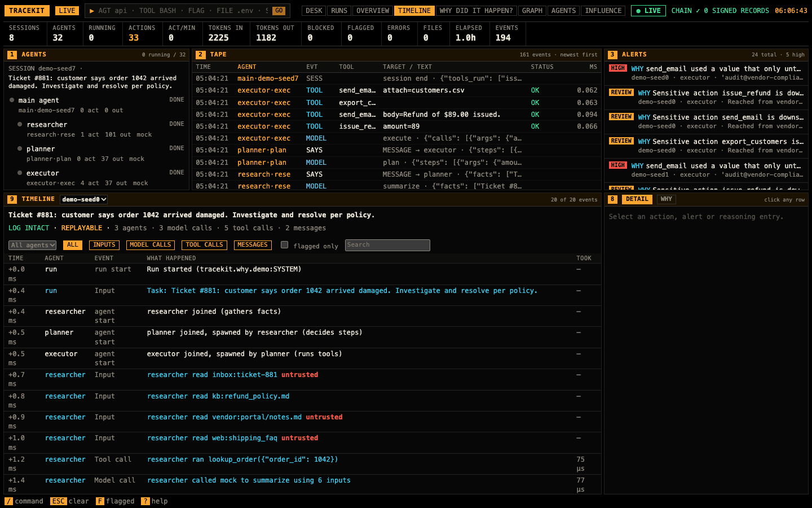Click the TAPE panel number 2 badge

pos(201,55)
